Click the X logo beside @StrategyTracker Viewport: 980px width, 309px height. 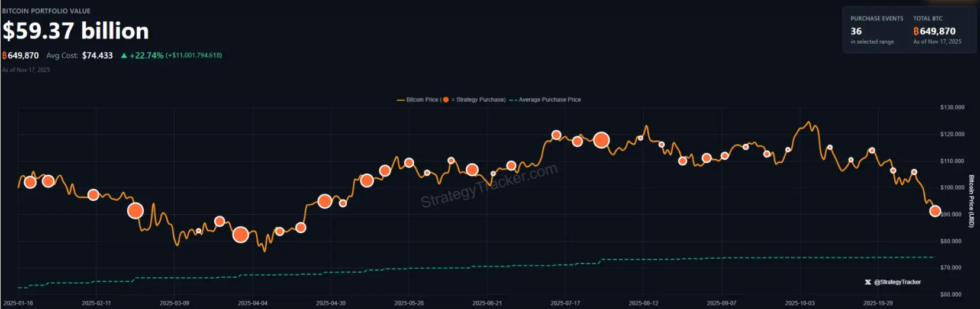(x=868, y=282)
